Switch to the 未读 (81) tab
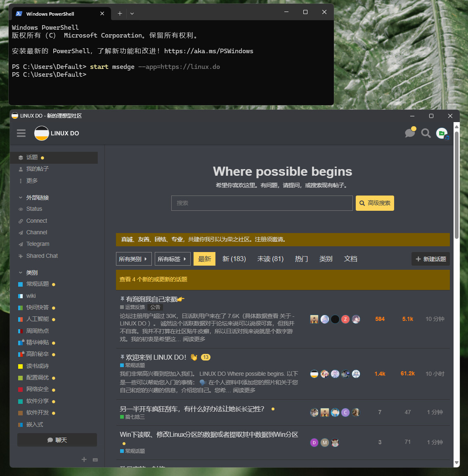Viewport: 468px width, 476px height. point(270,259)
